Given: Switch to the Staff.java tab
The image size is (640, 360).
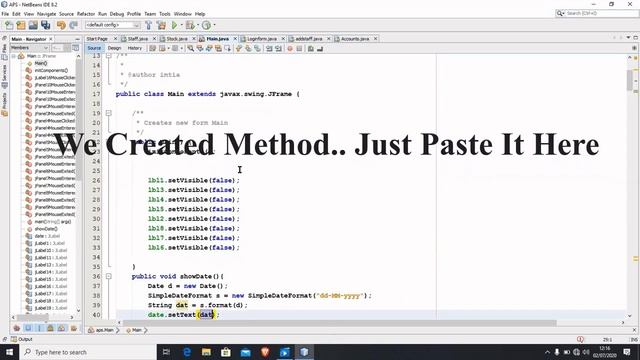Looking at the screenshot, I should tap(138, 39).
